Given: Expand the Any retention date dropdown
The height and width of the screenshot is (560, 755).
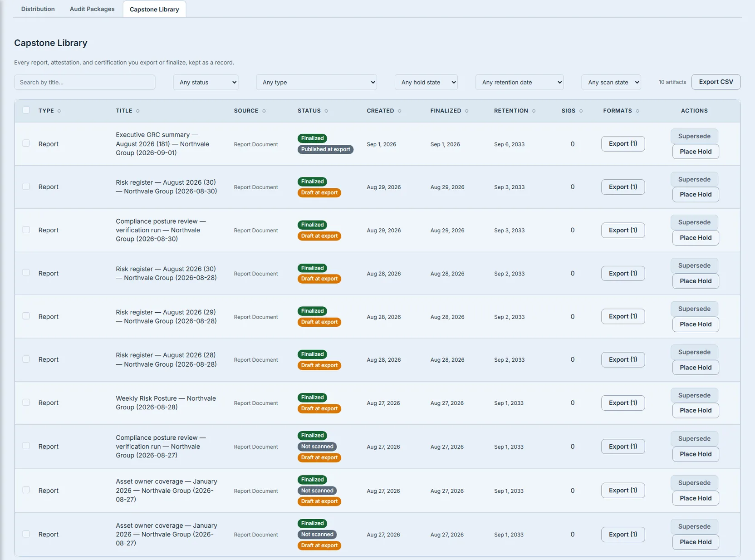Looking at the screenshot, I should [520, 82].
